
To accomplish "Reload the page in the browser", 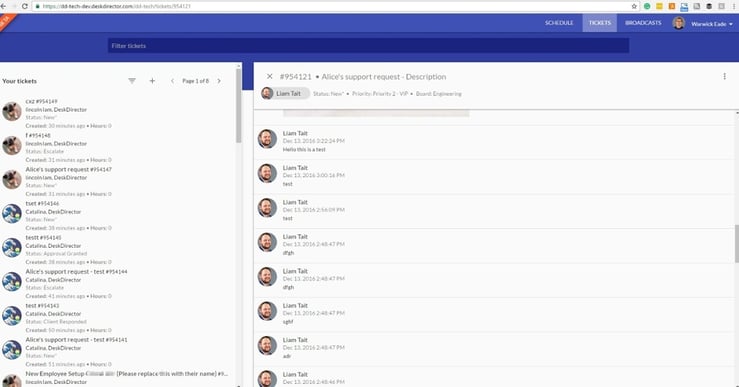I will pos(25,6).
